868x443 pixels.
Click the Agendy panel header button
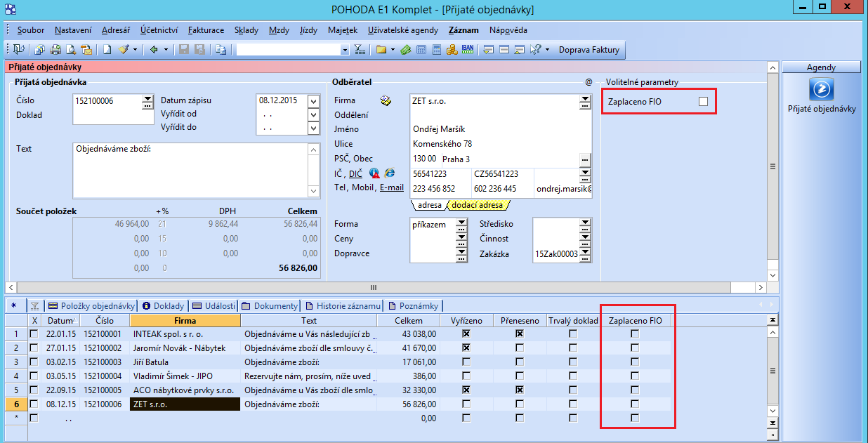(821, 67)
